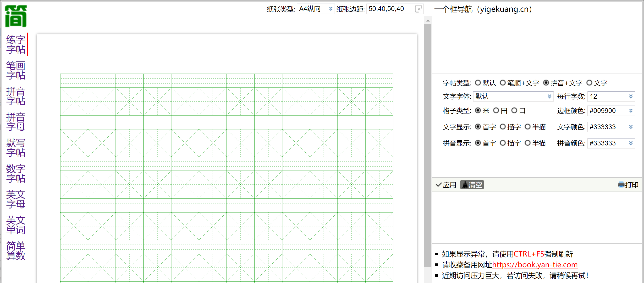Open 文字颜色 #333333 color dropdown
The image size is (644, 283).
point(611,127)
